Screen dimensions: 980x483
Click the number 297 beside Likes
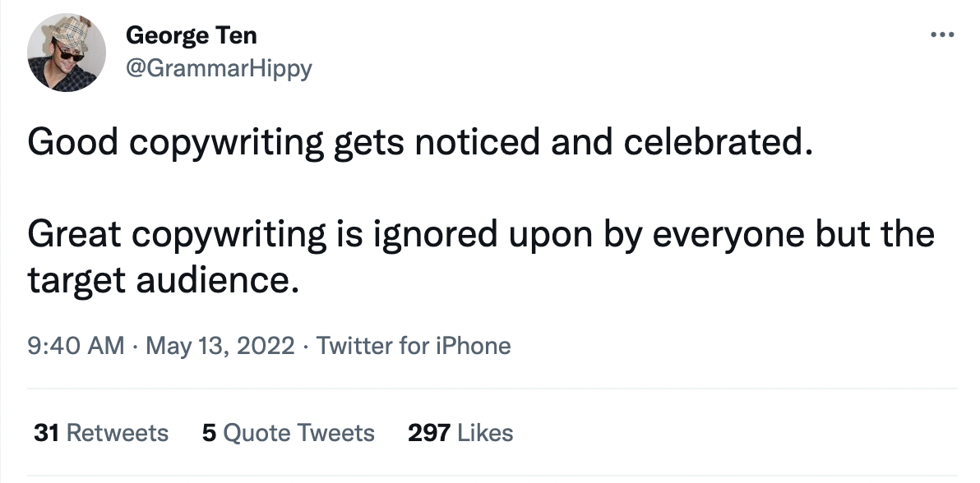428,433
